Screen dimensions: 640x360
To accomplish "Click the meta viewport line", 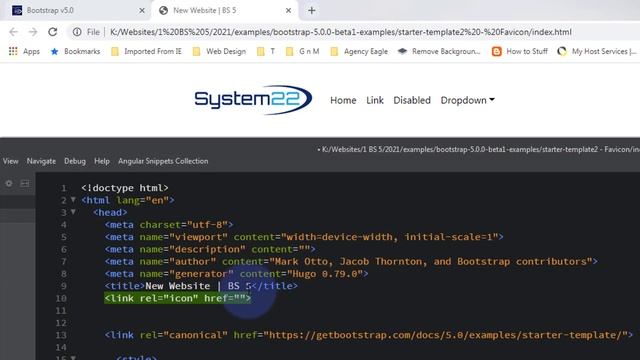I will click(304, 237).
